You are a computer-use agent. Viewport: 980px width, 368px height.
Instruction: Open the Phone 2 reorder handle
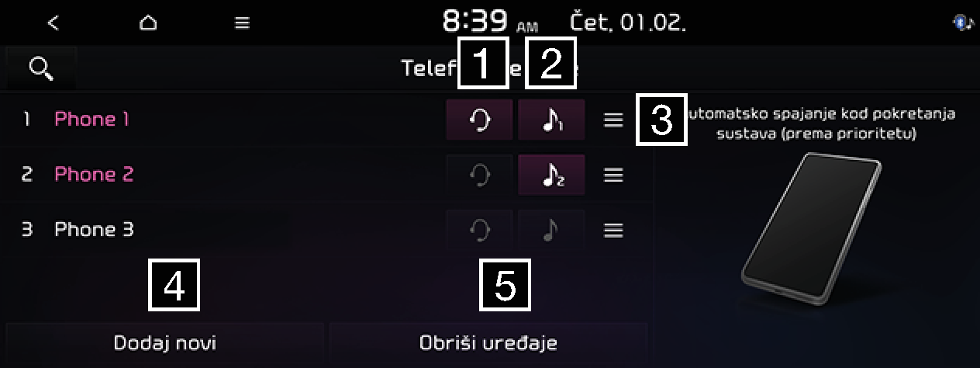click(x=613, y=175)
